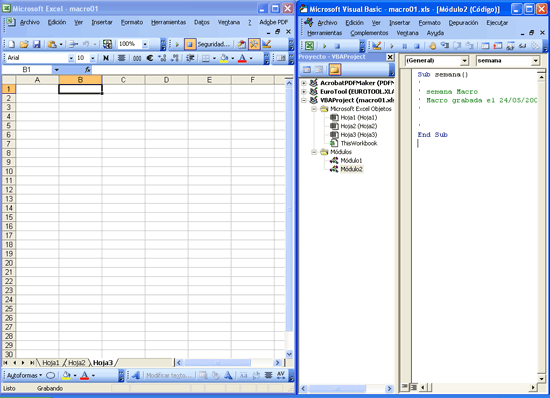
Task: Click the Name Box showing B1
Action: pos(27,70)
